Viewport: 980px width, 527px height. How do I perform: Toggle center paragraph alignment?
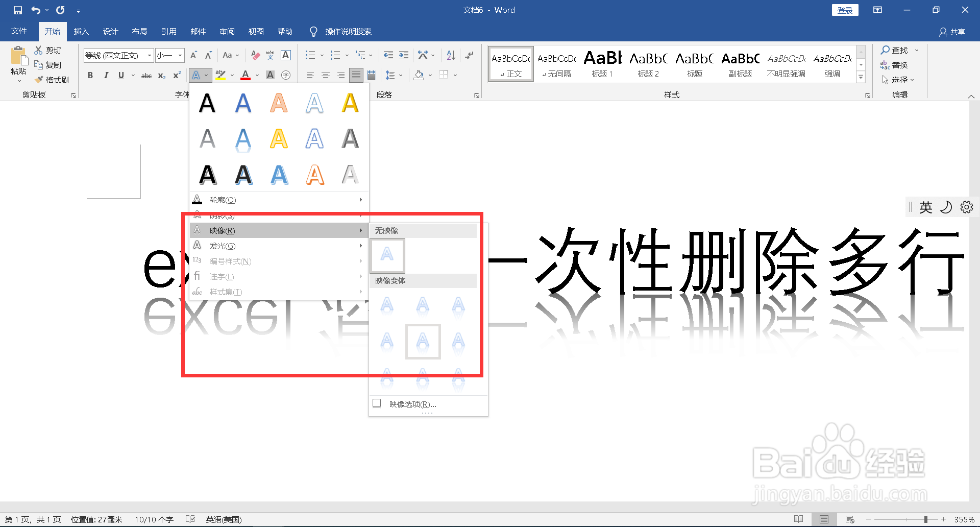click(326, 75)
